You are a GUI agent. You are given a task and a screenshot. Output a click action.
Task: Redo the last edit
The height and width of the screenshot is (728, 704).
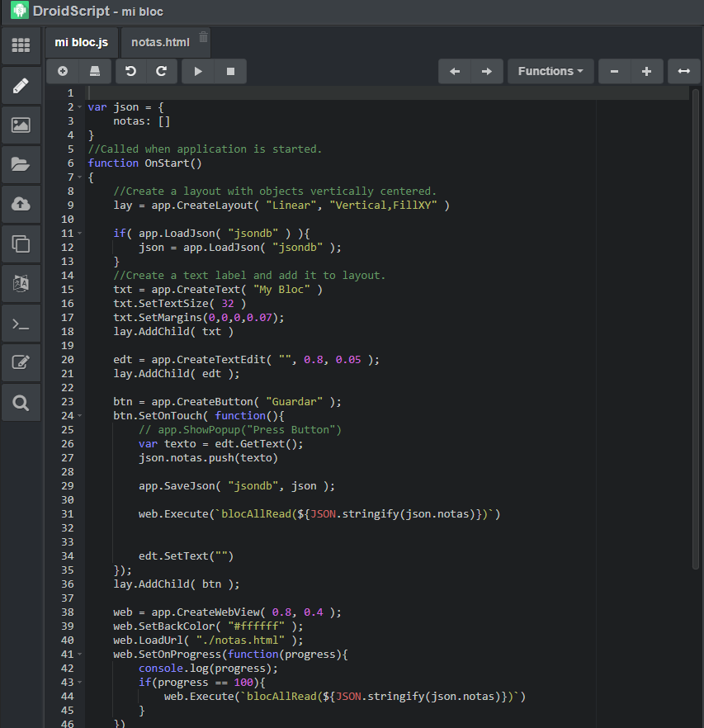162,72
